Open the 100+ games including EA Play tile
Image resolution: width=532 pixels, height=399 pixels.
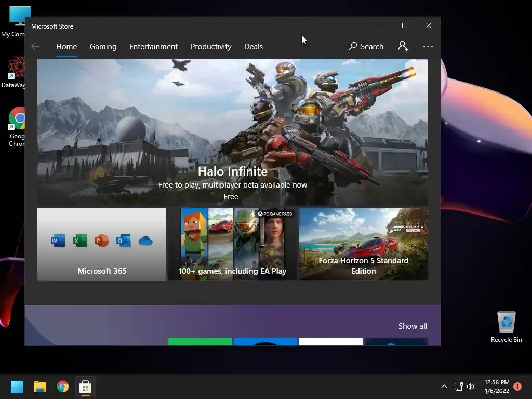(x=233, y=244)
